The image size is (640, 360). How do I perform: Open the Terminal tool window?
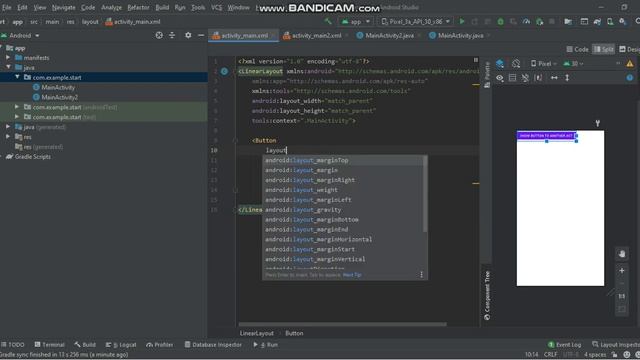[50, 344]
